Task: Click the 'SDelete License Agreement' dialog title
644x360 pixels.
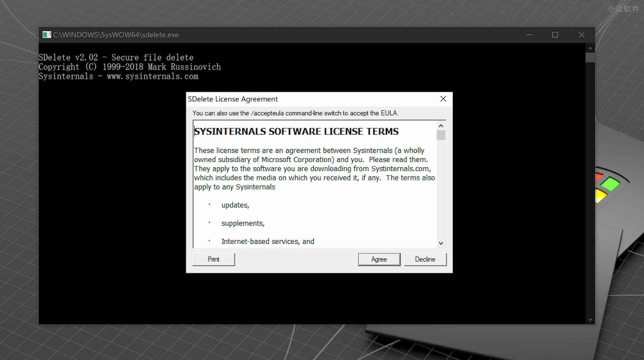Action: 233,99
